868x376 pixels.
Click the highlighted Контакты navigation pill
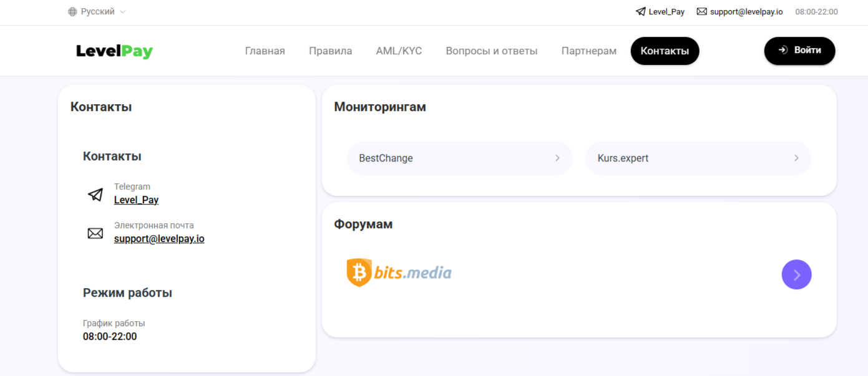click(x=665, y=51)
